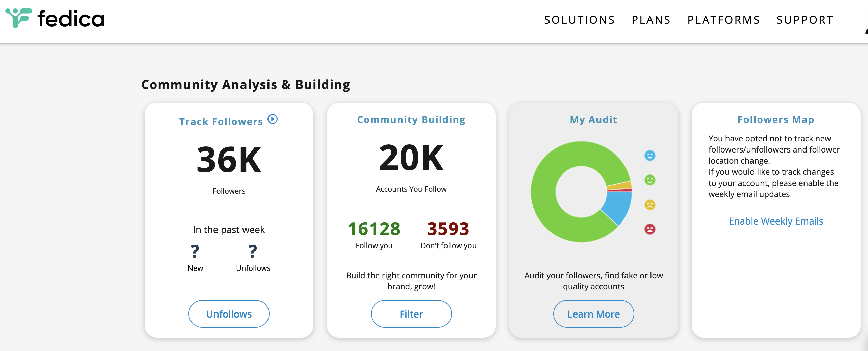
Task: Select the green smiley audit icon
Action: [x=650, y=180]
